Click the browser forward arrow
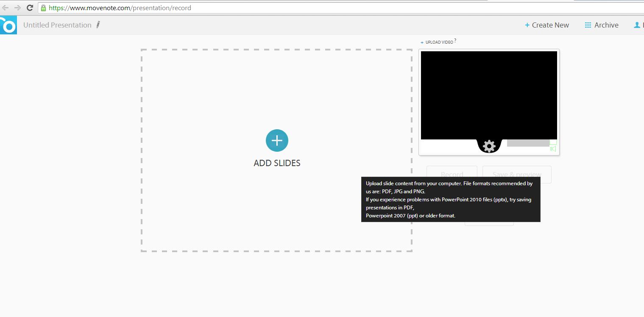The width and height of the screenshot is (644, 317). [x=17, y=8]
